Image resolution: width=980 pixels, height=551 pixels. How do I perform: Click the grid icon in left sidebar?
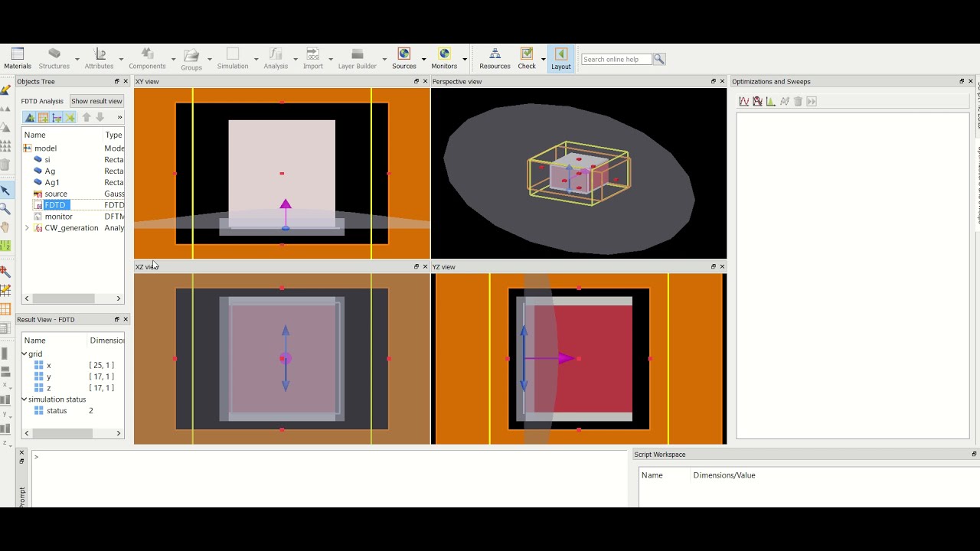point(5,310)
